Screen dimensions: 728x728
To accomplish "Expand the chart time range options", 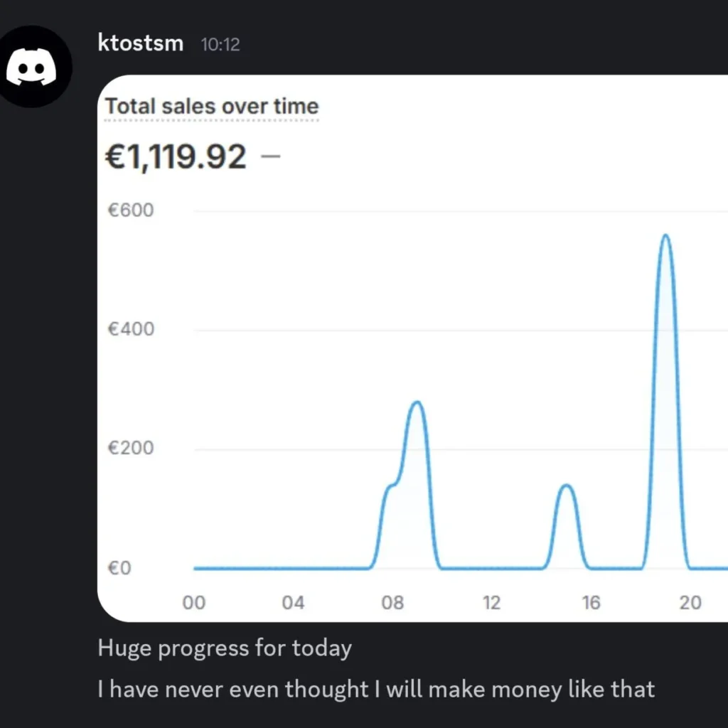I will pyautogui.click(x=441, y=601).
